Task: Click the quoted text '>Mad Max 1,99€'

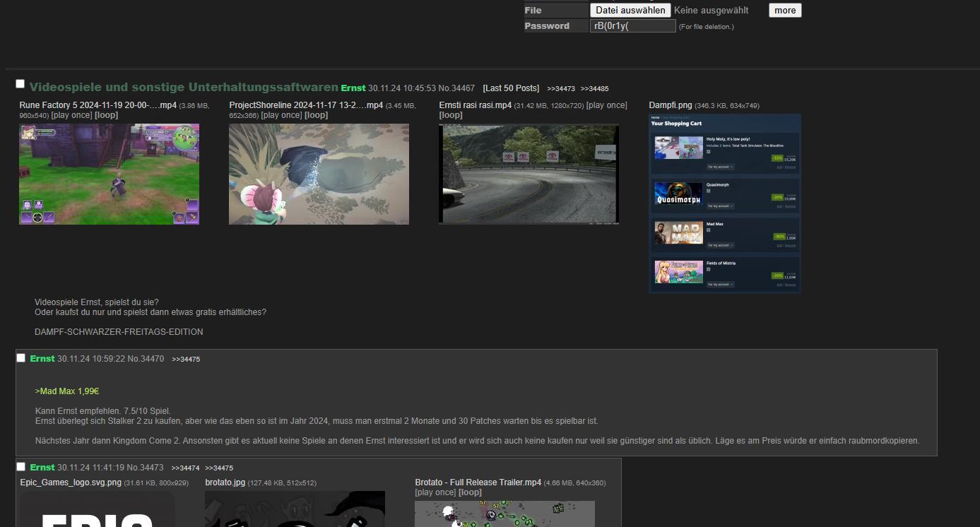Action: point(67,391)
